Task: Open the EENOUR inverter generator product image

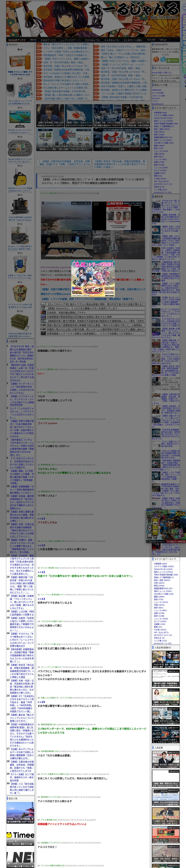Action: [x=20, y=177]
